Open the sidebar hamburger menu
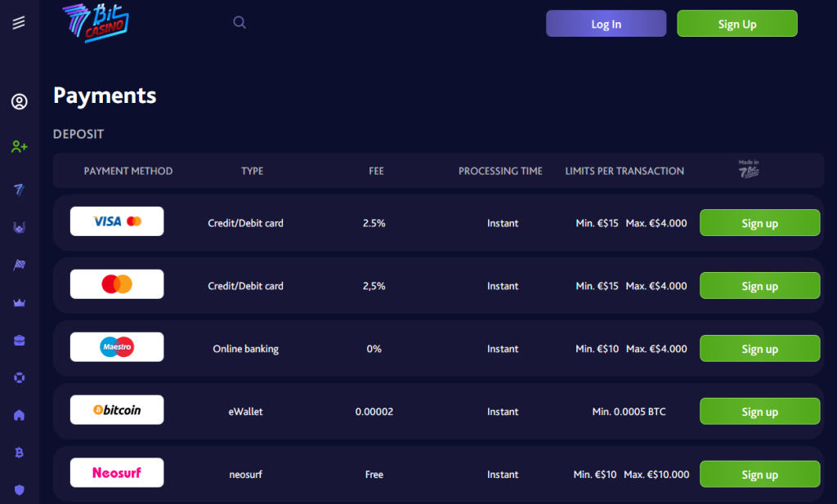 point(18,23)
